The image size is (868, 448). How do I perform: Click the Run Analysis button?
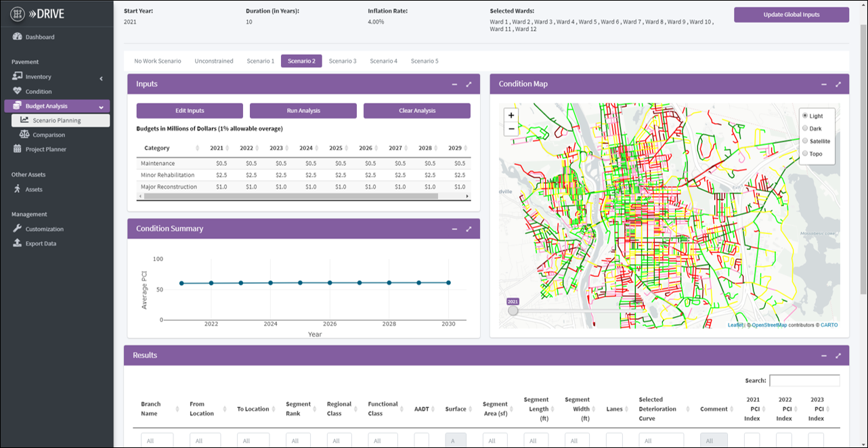point(303,110)
